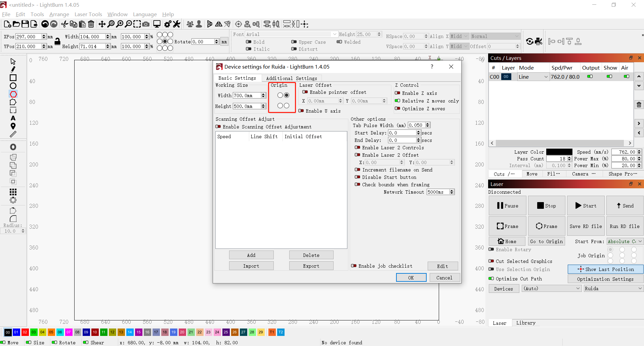Select the arrow Select tool
Screen dimensions: 644x346
pos(13,62)
